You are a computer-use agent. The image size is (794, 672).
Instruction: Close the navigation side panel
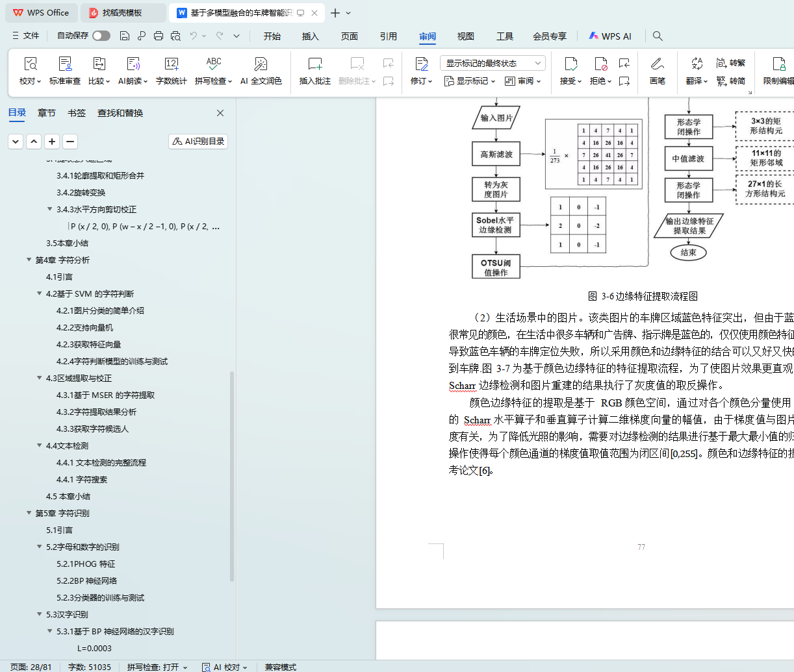click(x=220, y=113)
